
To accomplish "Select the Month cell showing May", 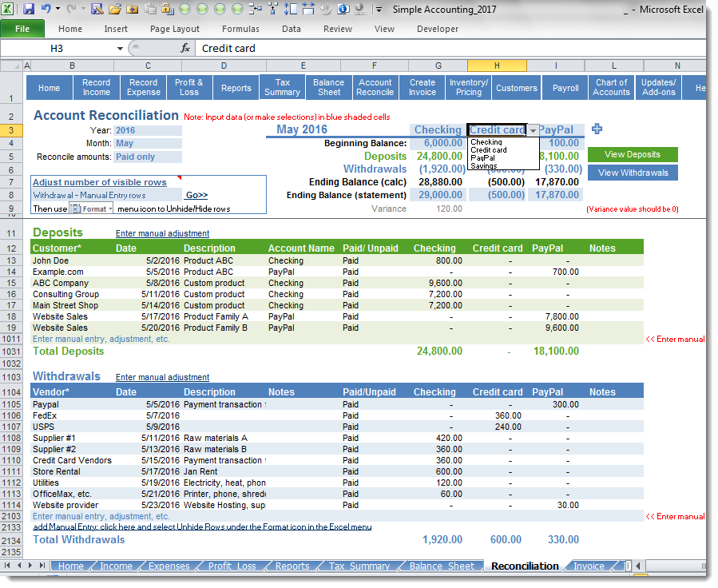I will click(x=148, y=143).
